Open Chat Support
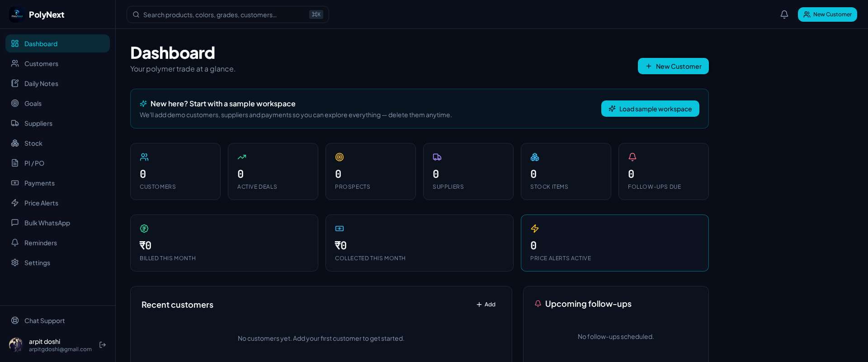Image resolution: width=868 pixels, height=362 pixels. tap(57, 320)
